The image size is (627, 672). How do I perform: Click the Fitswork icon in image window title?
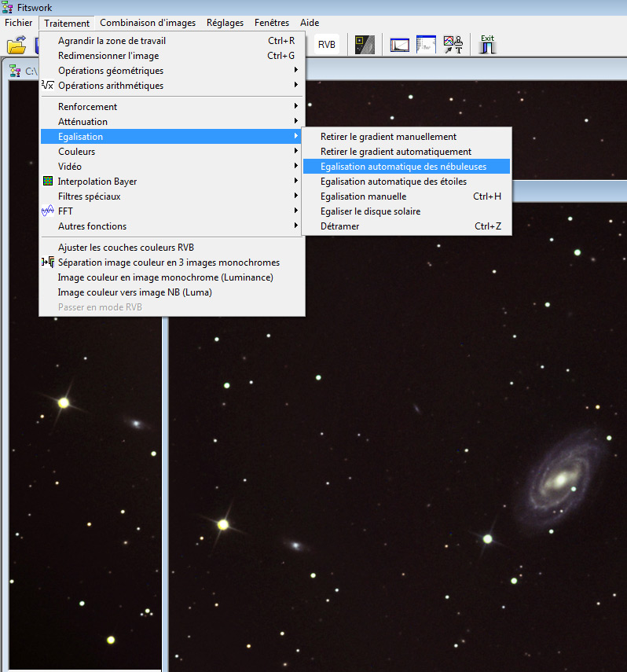[x=15, y=72]
